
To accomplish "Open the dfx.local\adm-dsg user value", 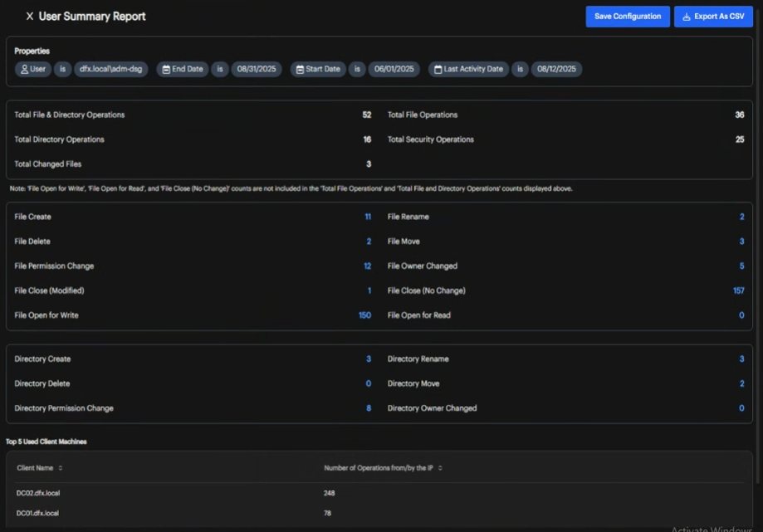I will [111, 69].
